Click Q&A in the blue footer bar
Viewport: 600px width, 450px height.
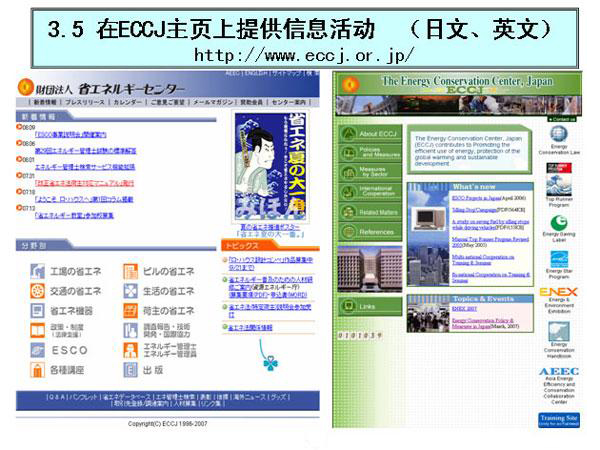[56, 397]
